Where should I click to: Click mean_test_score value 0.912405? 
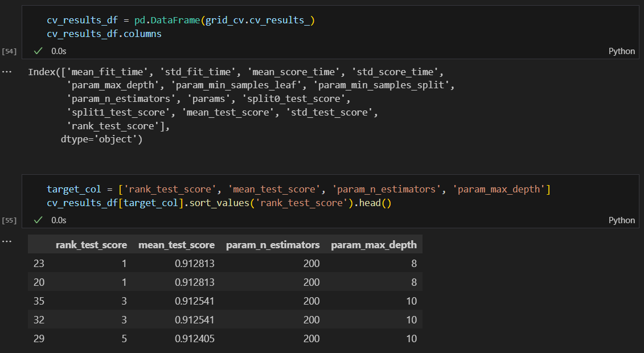coord(195,339)
